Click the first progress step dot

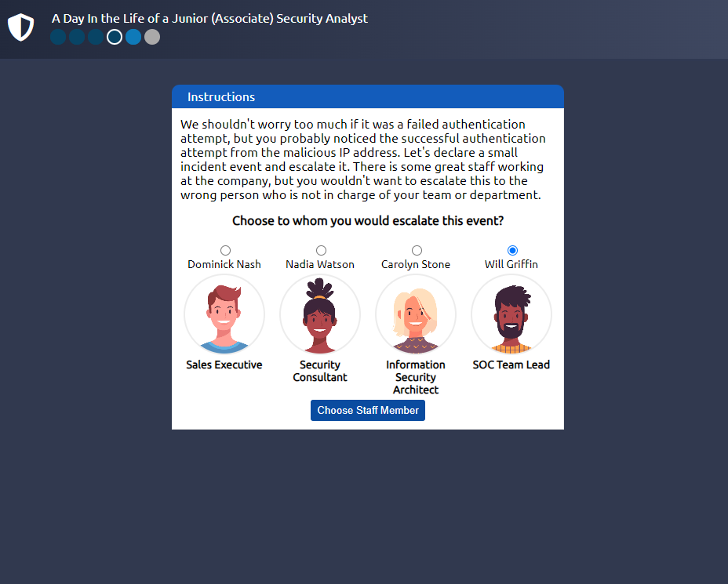click(58, 37)
